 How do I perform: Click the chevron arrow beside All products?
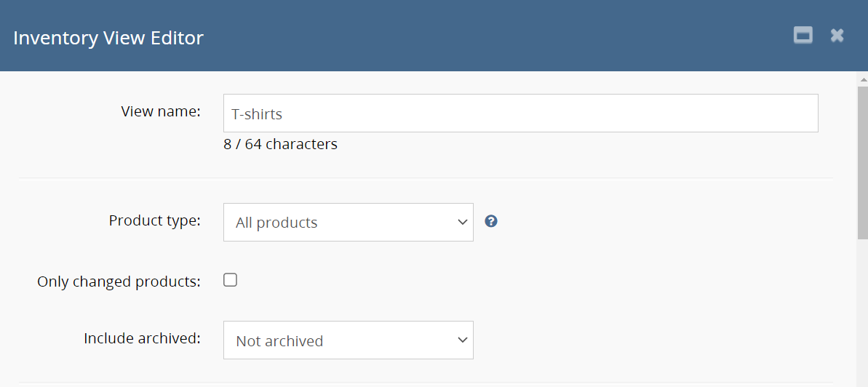[x=462, y=222]
